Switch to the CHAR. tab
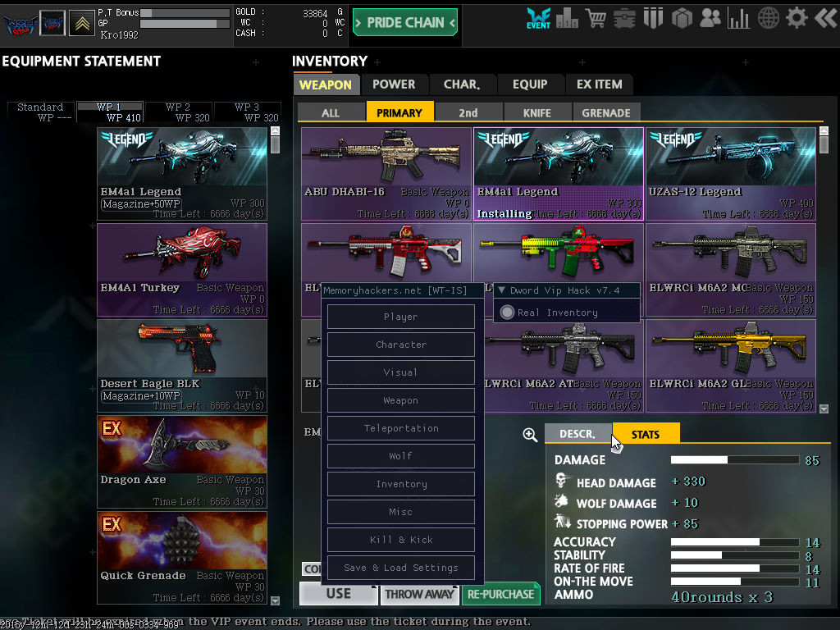840x630 pixels. click(462, 84)
